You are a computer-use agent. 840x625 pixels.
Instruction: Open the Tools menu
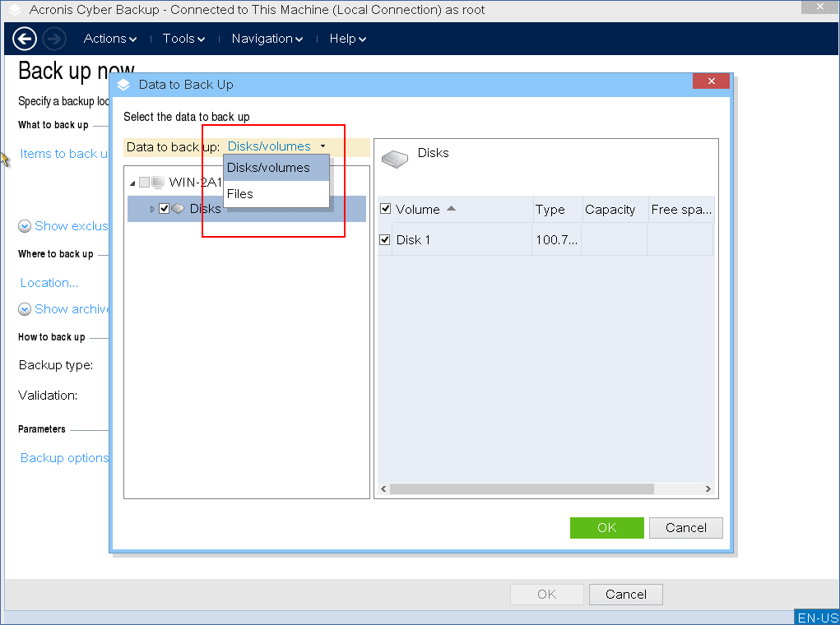[x=183, y=39]
